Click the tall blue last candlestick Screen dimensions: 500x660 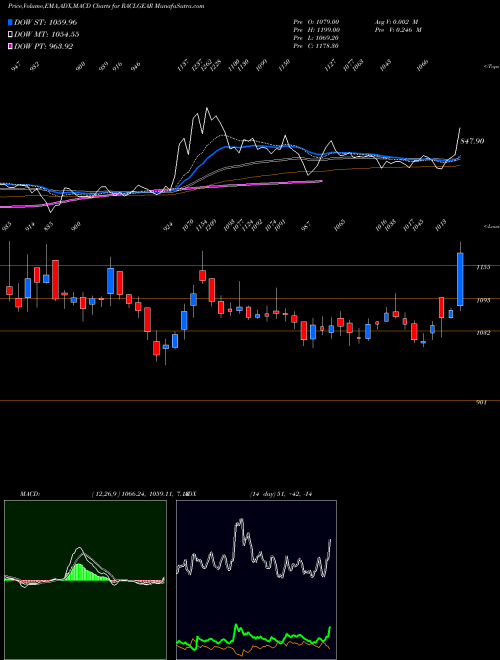point(460,279)
